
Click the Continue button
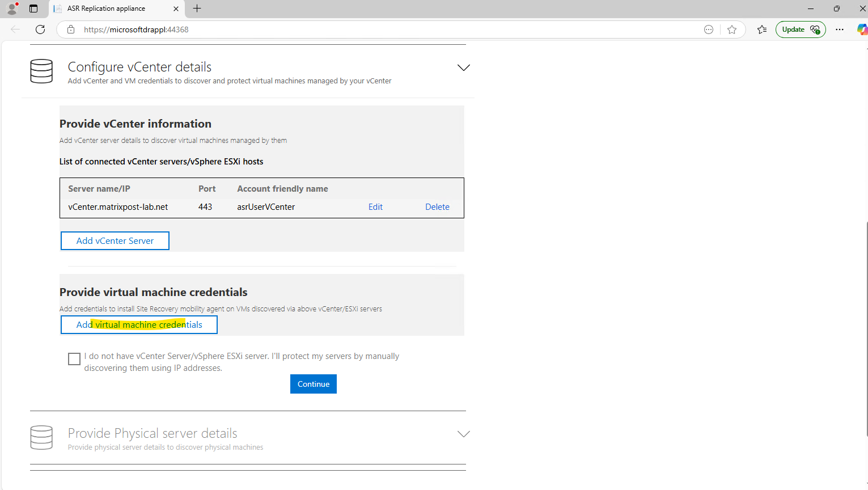(314, 384)
